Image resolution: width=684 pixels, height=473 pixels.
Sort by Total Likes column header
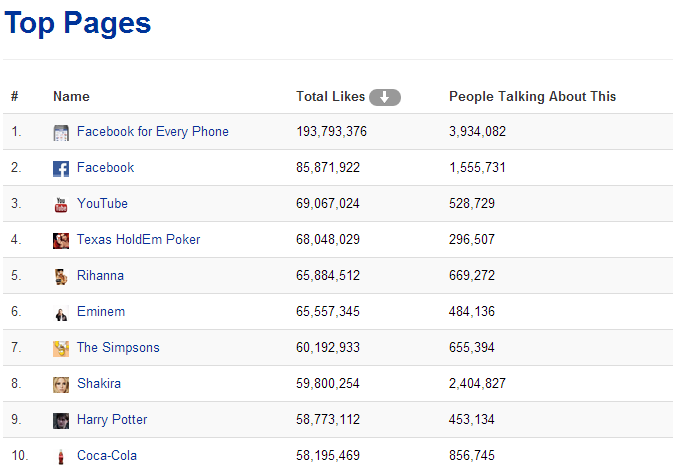[330, 97]
